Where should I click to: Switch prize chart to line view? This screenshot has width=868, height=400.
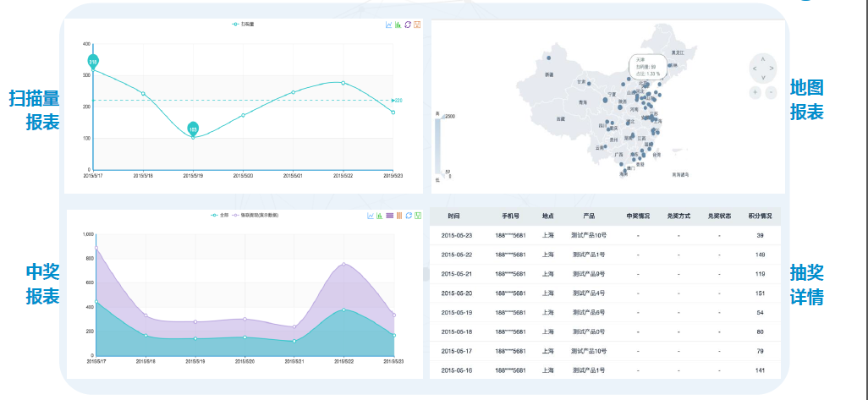pyautogui.click(x=371, y=216)
